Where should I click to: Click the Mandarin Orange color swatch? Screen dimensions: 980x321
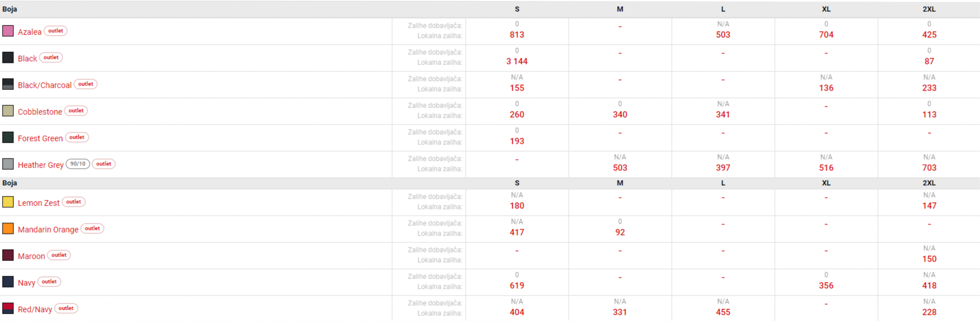(x=8, y=228)
